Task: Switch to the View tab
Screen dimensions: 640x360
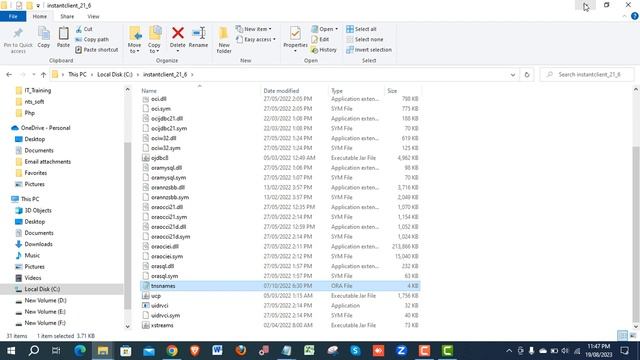Action: [x=93, y=16]
